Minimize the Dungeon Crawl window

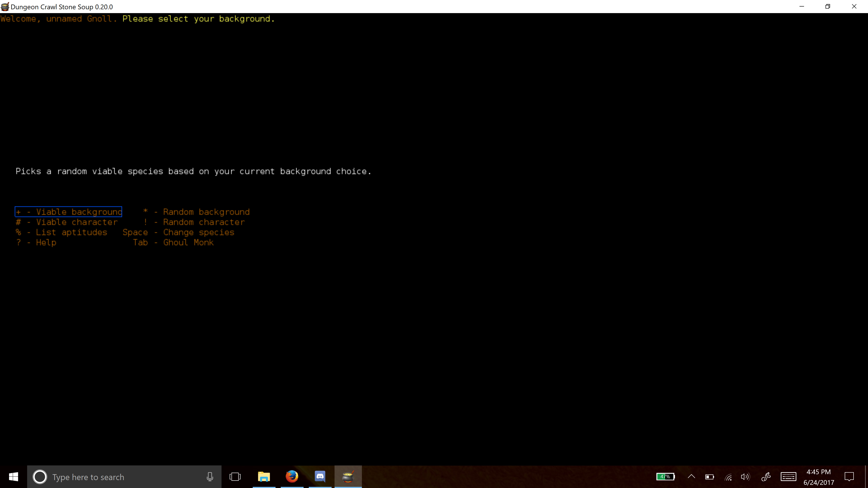pos(802,6)
